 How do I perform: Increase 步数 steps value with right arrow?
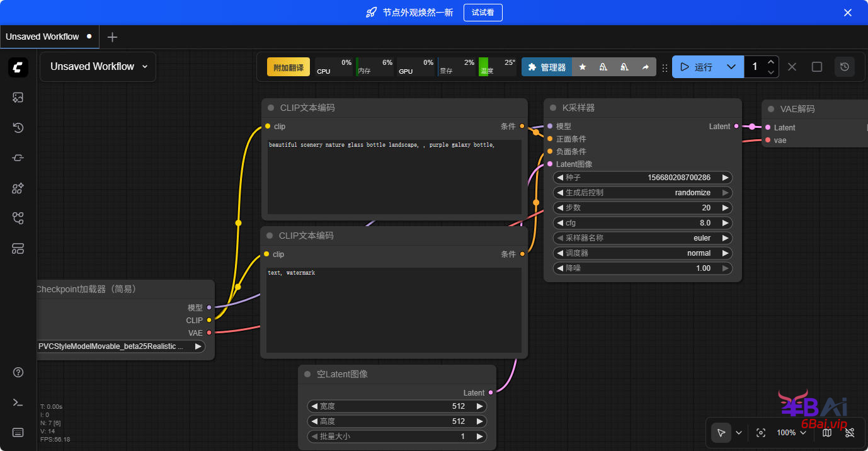click(x=725, y=208)
